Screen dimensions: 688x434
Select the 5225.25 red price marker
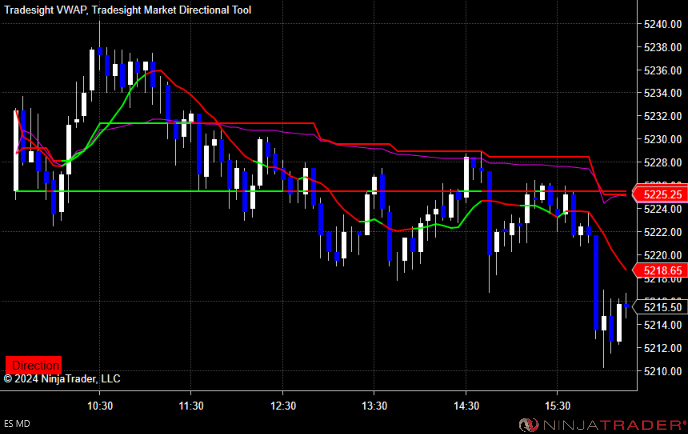pyautogui.click(x=659, y=194)
